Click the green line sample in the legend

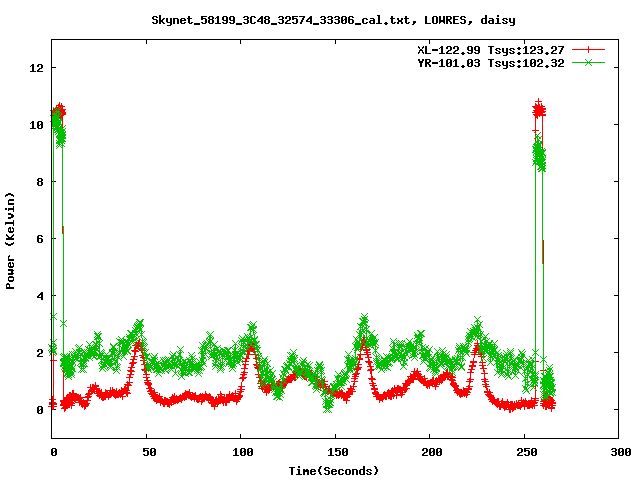[x=588, y=62]
